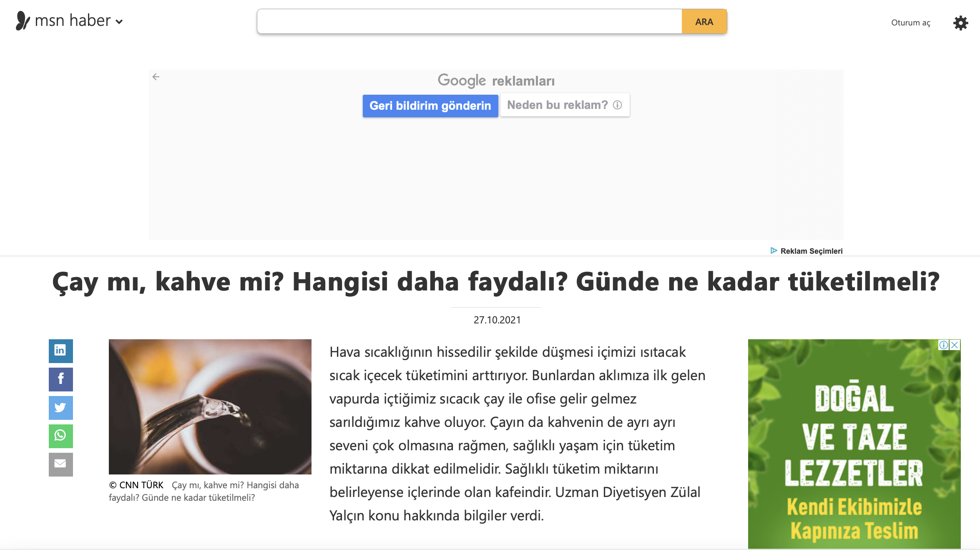Click Geri bildirim gönderin button

tap(430, 106)
